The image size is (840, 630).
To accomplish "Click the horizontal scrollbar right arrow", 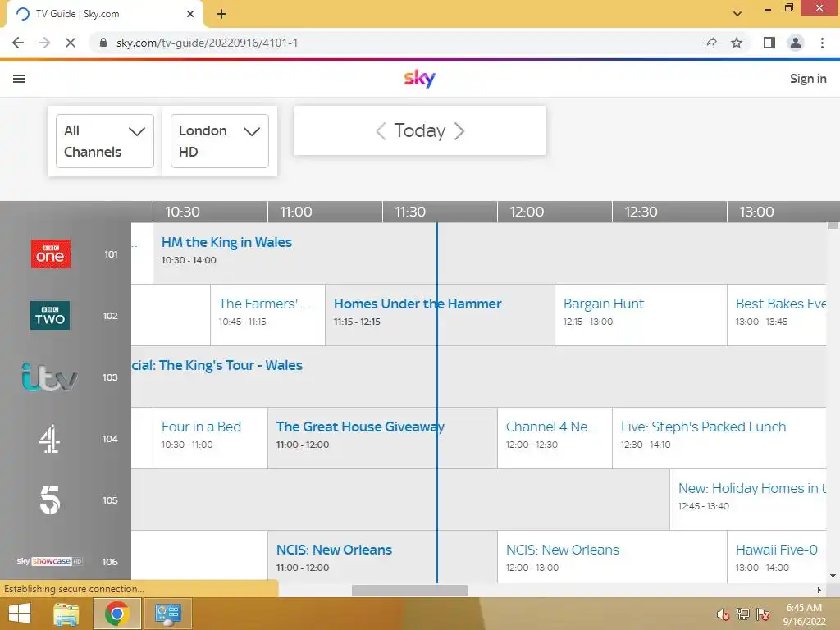I will 819,590.
